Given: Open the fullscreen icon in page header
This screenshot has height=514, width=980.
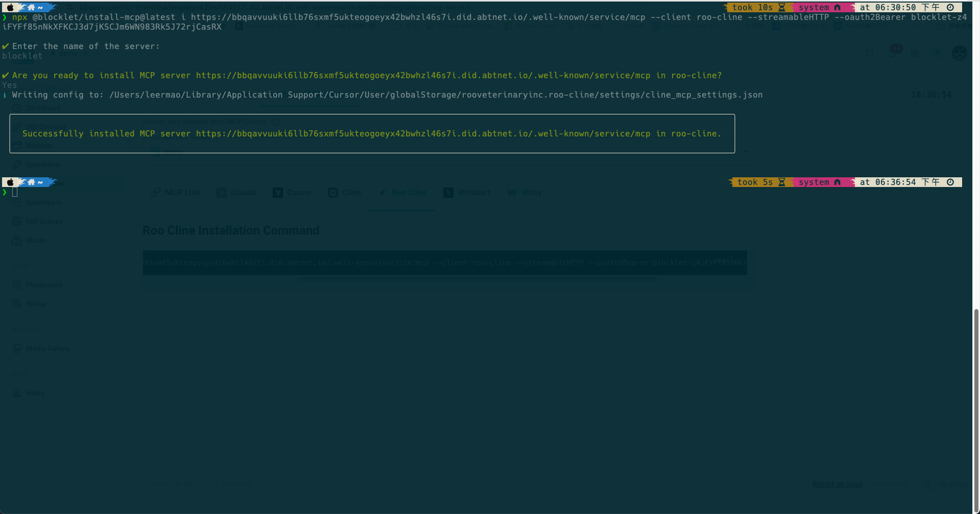Looking at the screenshot, I should (x=870, y=54).
